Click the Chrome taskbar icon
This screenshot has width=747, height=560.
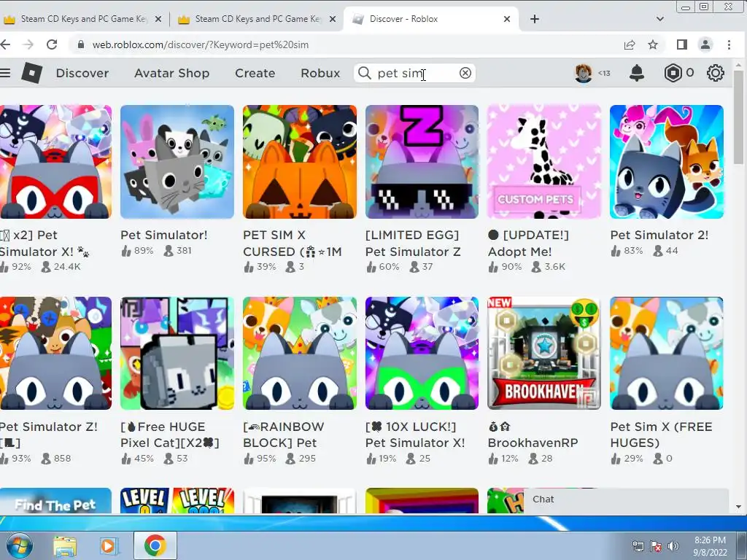pos(155,545)
